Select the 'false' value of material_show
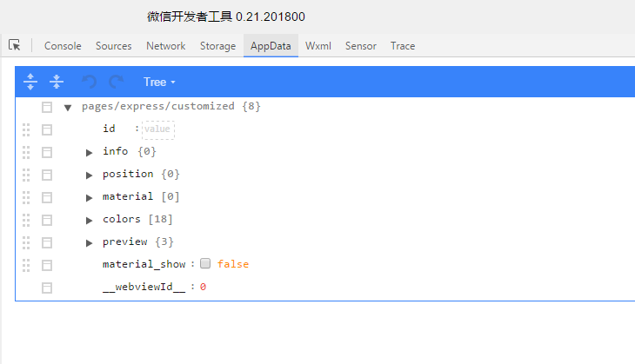Screen dimensions: 635x364 click(233, 264)
